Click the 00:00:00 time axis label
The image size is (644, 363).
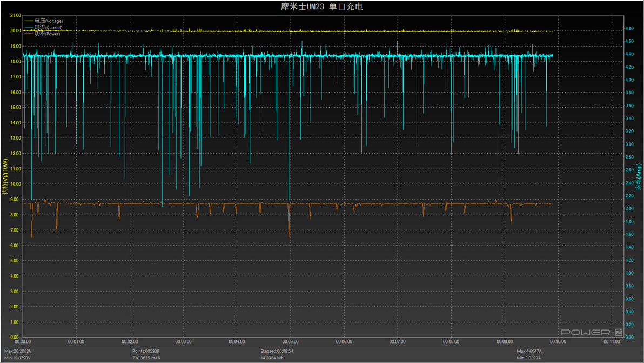23,341
